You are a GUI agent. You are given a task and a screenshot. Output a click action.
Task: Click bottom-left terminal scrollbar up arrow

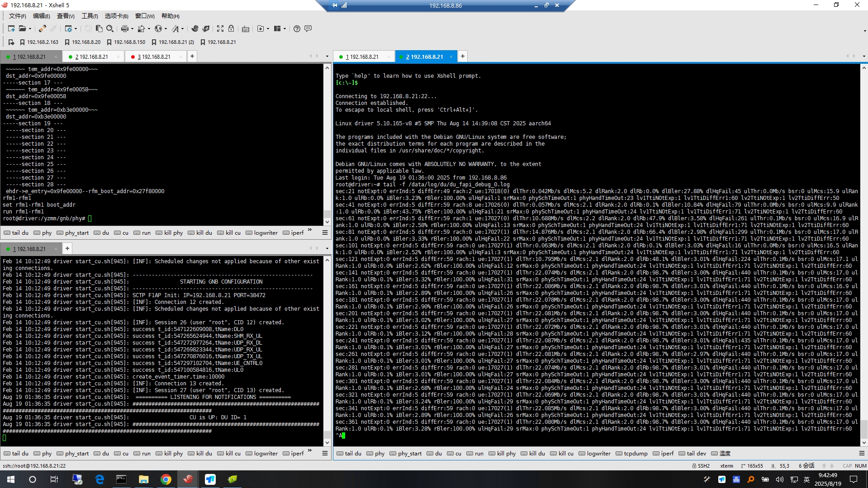click(327, 260)
